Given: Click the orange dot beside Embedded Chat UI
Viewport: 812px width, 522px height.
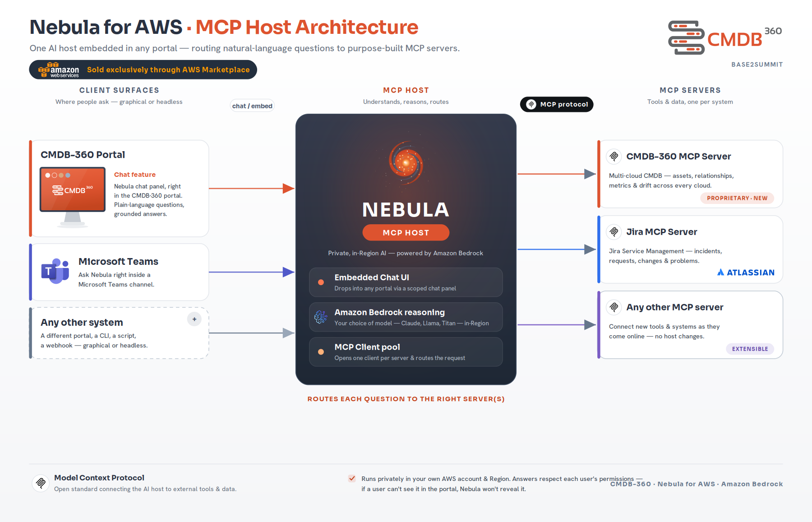Looking at the screenshot, I should point(321,282).
